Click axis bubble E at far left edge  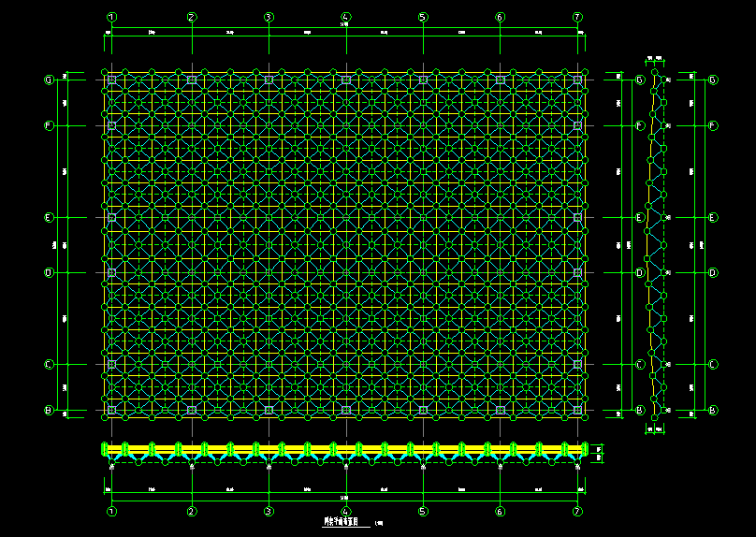coord(49,218)
